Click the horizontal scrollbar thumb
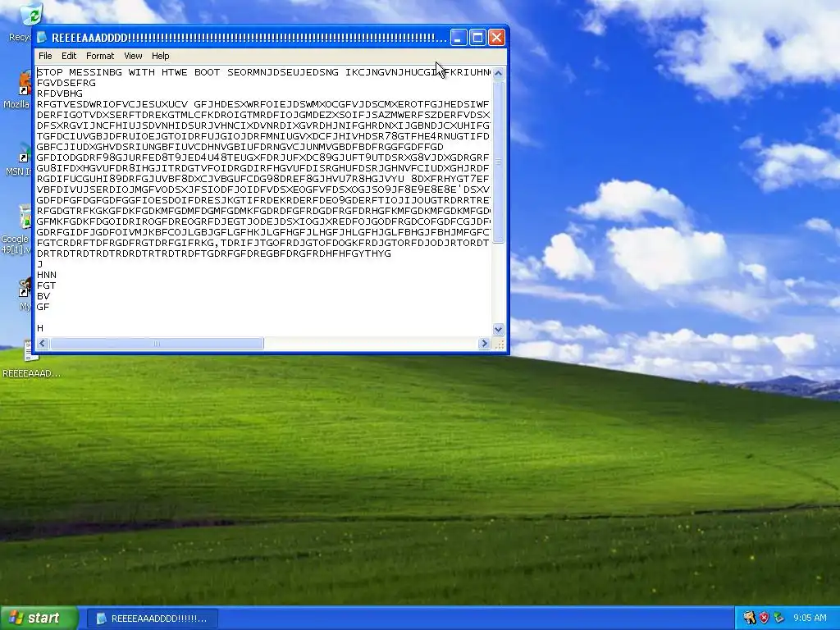 157,344
